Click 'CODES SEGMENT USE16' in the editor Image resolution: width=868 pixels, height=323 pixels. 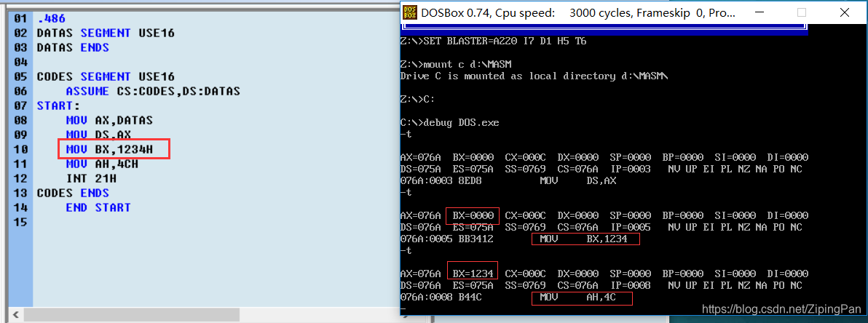coord(106,76)
